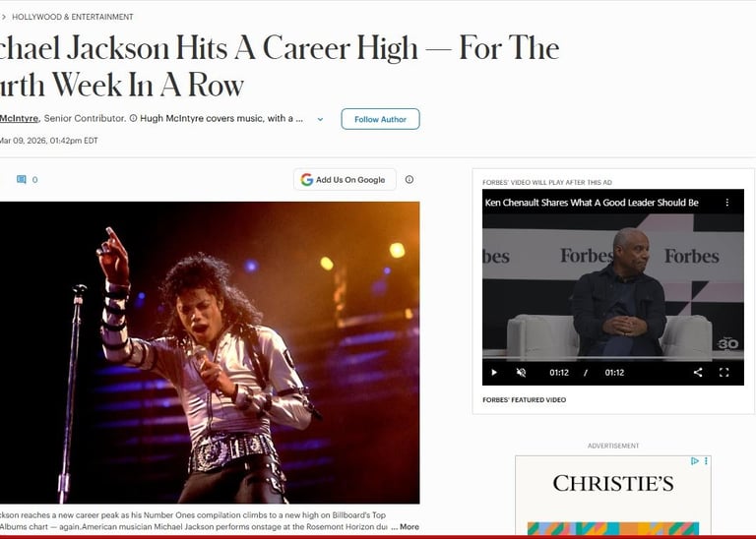The height and width of the screenshot is (539, 756).
Task: Click the Add Us On Google button
Action: click(345, 180)
